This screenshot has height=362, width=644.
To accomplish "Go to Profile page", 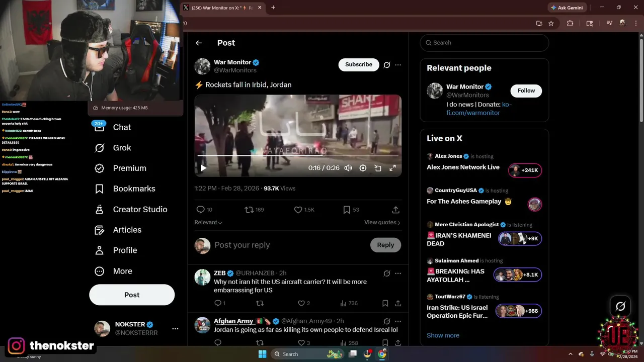I will pos(116,250).
